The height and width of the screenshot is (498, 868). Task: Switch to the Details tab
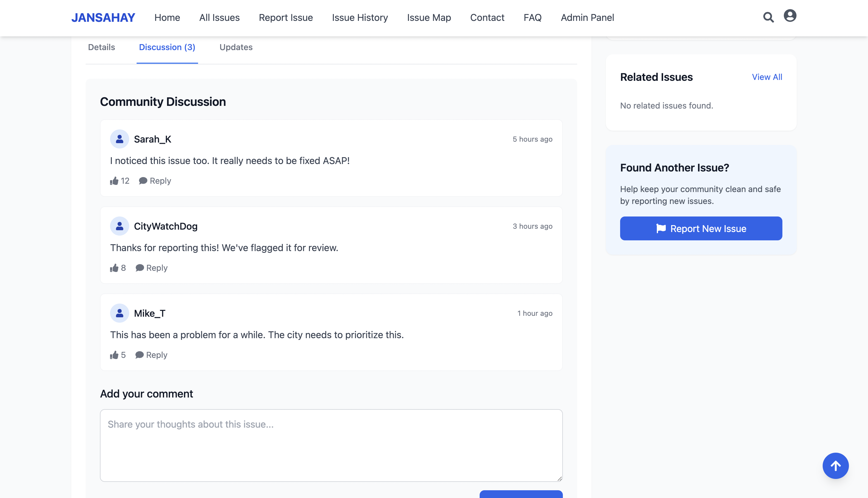[101, 47]
